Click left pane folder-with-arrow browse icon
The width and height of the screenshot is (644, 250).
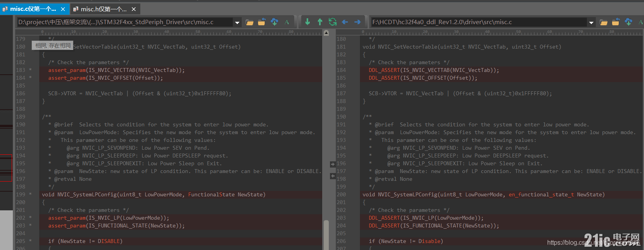(x=262, y=22)
